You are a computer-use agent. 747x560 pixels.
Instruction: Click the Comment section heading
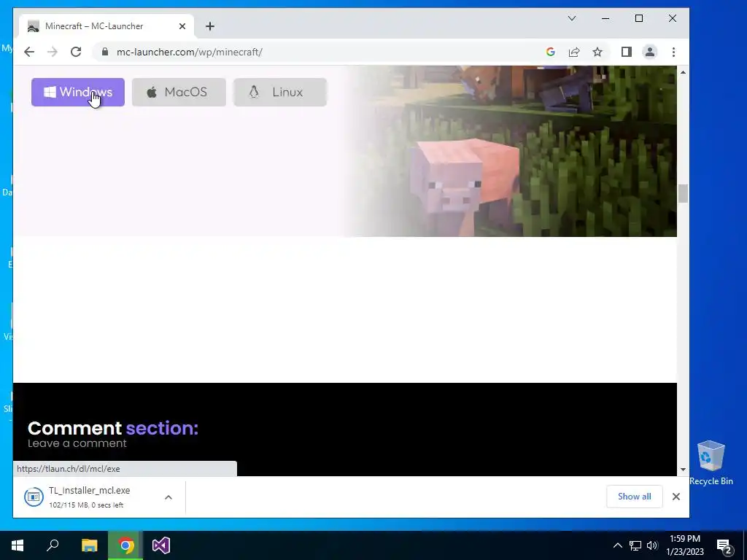tap(113, 428)
